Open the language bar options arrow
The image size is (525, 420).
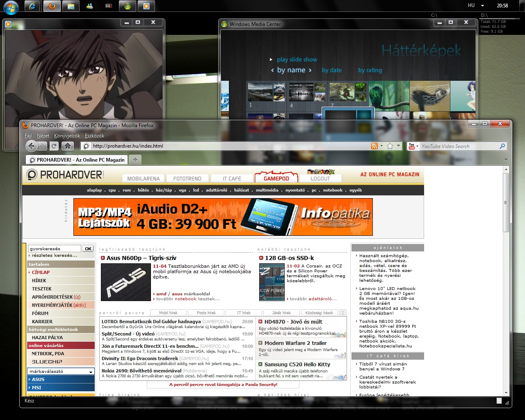click(x=482, y=6)
